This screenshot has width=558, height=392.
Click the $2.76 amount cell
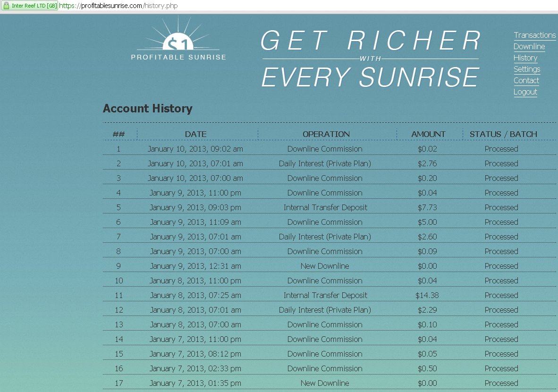[427, 163]
